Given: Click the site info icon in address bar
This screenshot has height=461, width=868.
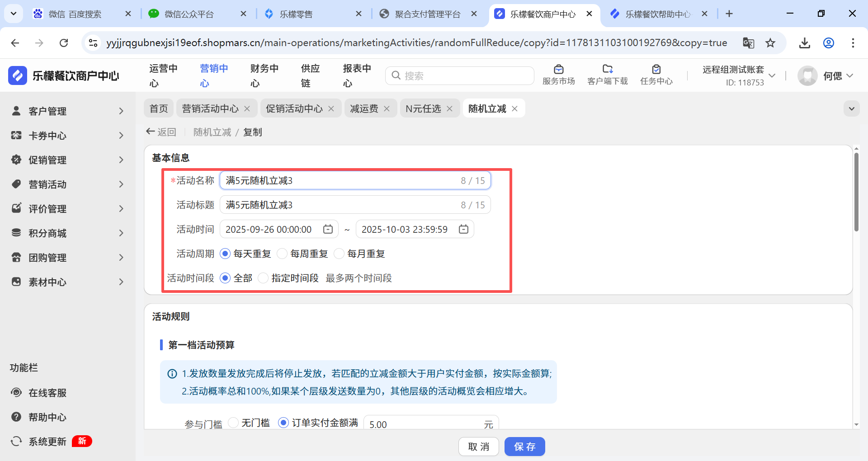Looking at the screenshot, I should (x=93, y=43).
